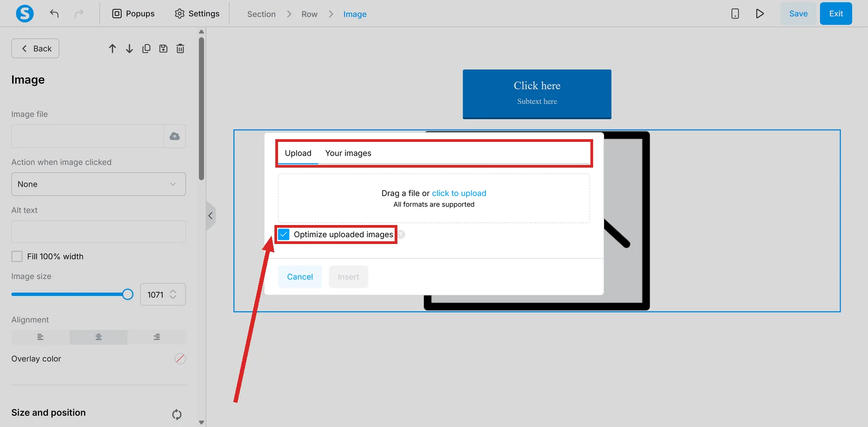
Task: Show help for Optimize uploaded images
Action: pos(401,235)
